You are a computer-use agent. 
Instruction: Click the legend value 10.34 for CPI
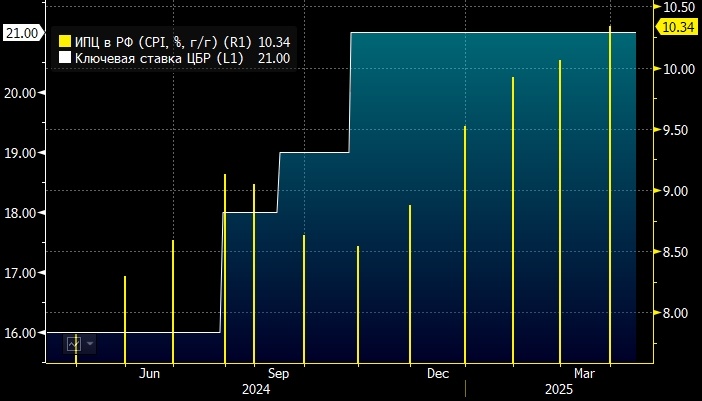(x=274, y=42)
